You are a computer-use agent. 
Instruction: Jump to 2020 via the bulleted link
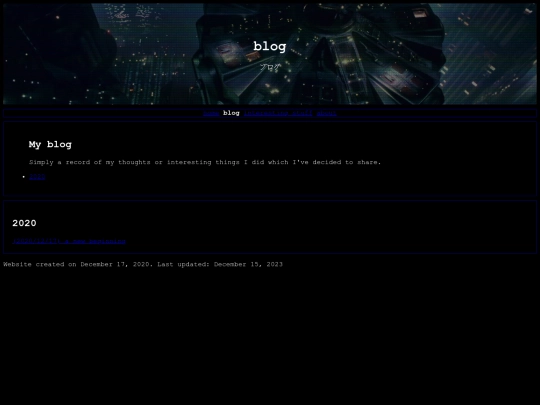click(x=37, y=177)
